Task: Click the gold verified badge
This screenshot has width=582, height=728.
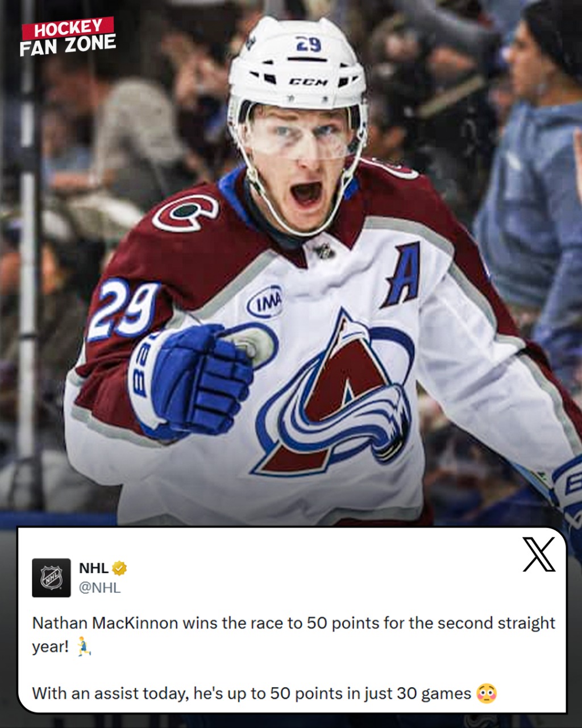Action: (119, 568)
